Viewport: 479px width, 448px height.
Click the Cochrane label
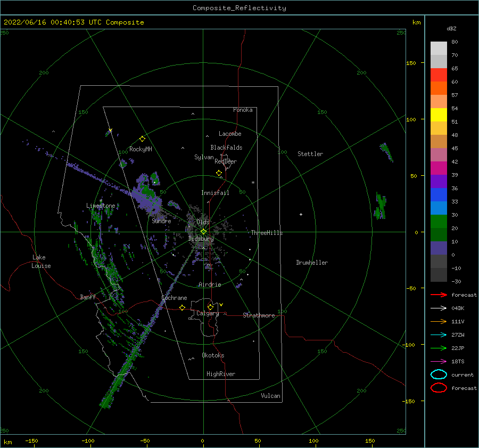pyautogui.click(x=174, y=298)
